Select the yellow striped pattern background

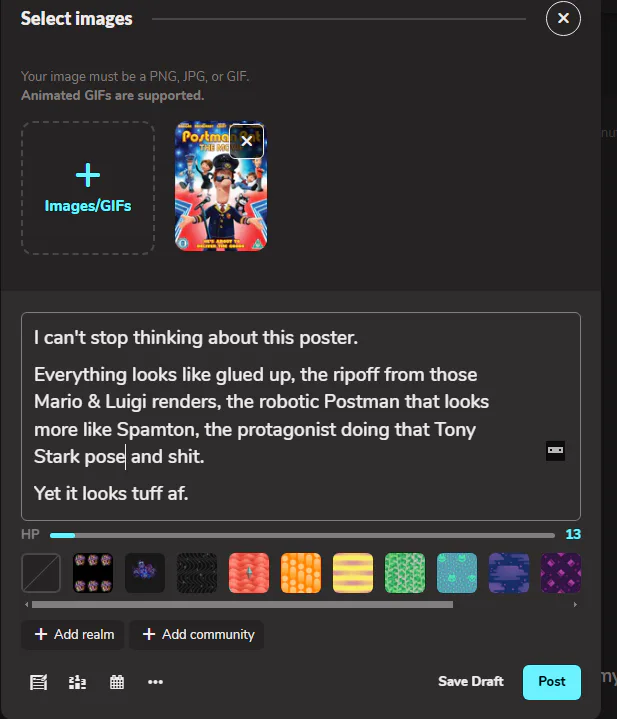[353, 573]
